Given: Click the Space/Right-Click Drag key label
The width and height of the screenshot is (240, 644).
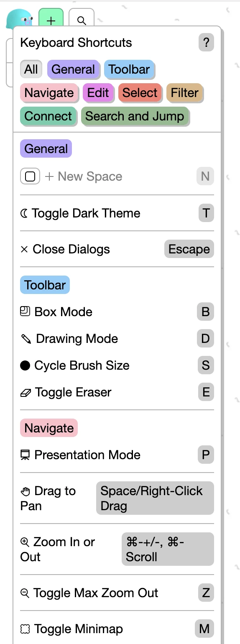Looking at the screenshot, I should point(155,498).
